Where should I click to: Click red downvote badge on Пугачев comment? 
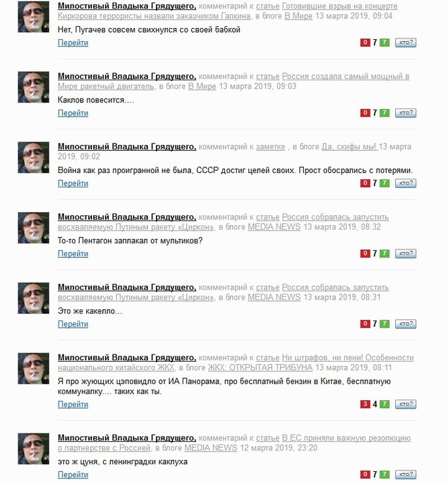point(365,42)
